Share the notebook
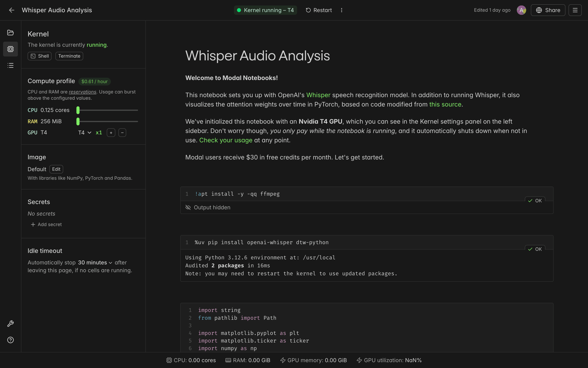The height and width of the screenshot is (368, 588). point(548,10)
